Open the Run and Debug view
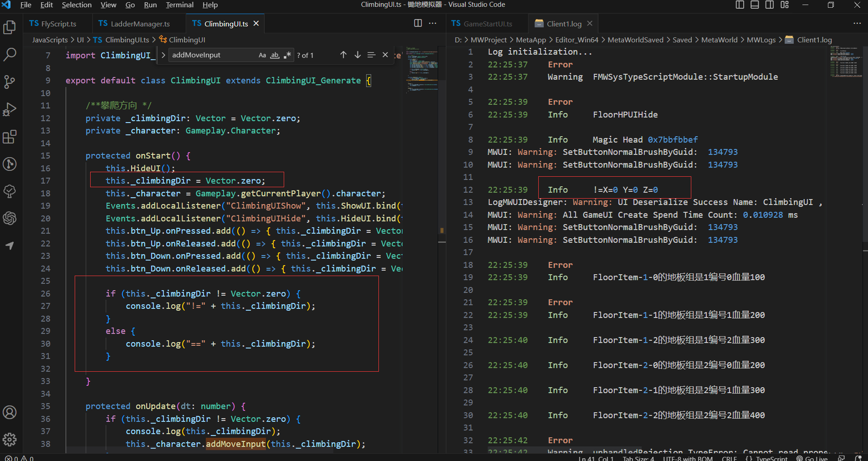Image resolution: width=868 pixels, height=461 pixels. (10, 109)
